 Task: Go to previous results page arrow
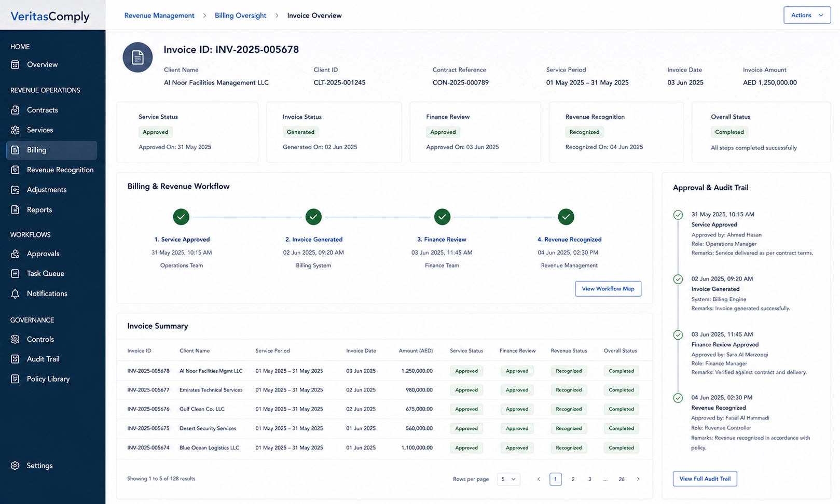point(539,479)
